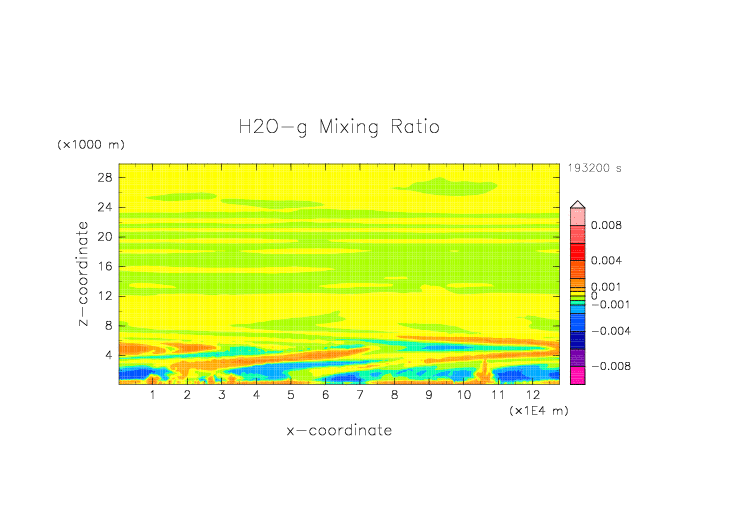The image size is (752, 532).
Task: Select the 193200 s timestamp label
Action: 594,169
